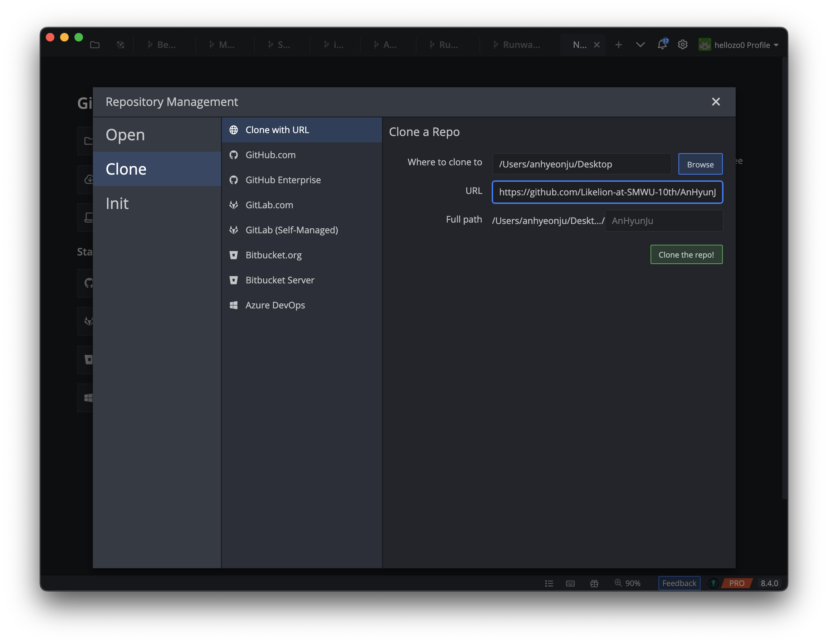Click the list view icon in status bar
The width and height of the screenshot is (828, 644).
click(x=549, y=583)
